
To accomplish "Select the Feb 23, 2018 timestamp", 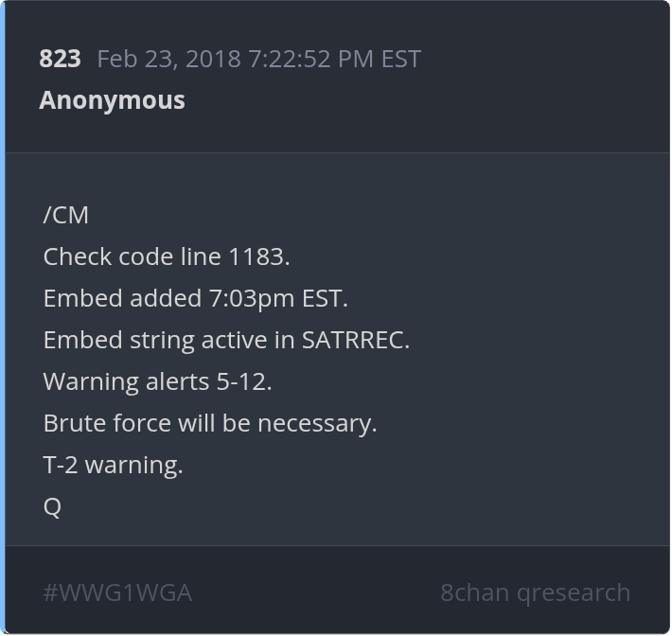I will click(x=258, y=59).
